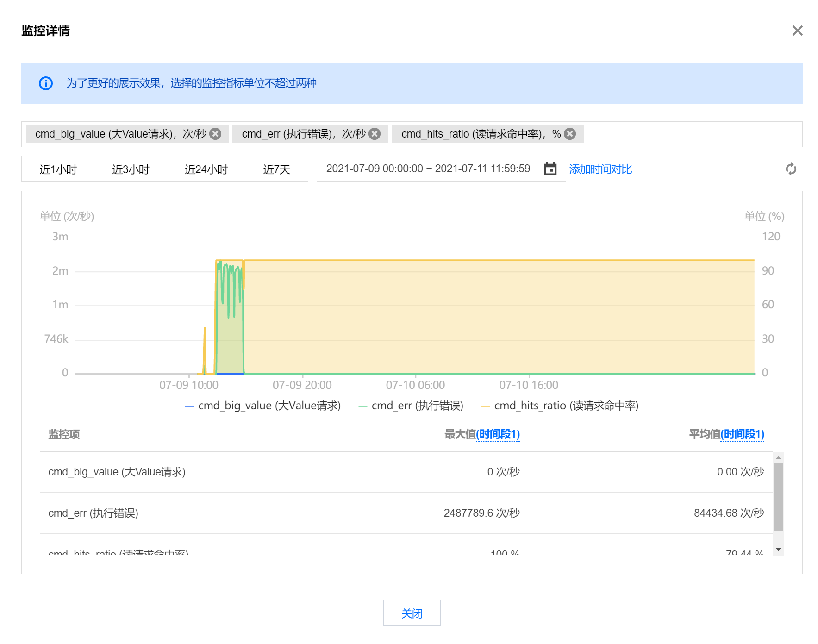This screenshot has width=818, height=644.
Task: Remove the cmd_hits_ratio metric tag
Action: [570, 134]
